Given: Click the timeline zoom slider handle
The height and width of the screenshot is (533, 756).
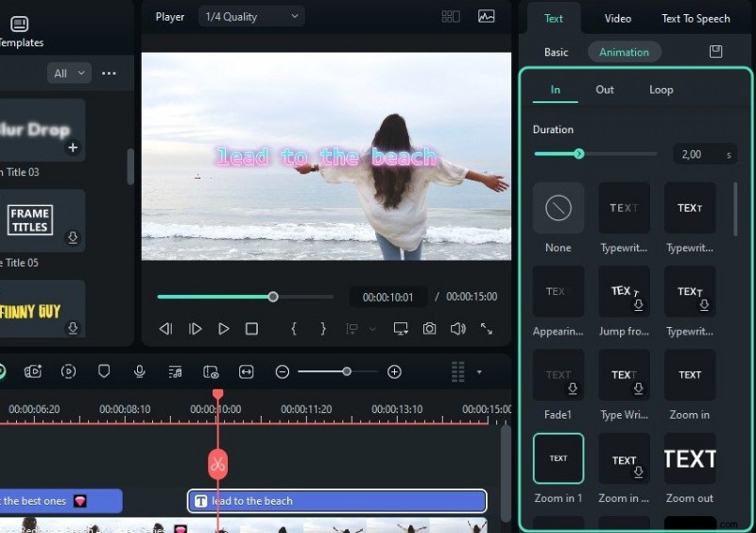Looking at the screenshot, I should [347, 371].
